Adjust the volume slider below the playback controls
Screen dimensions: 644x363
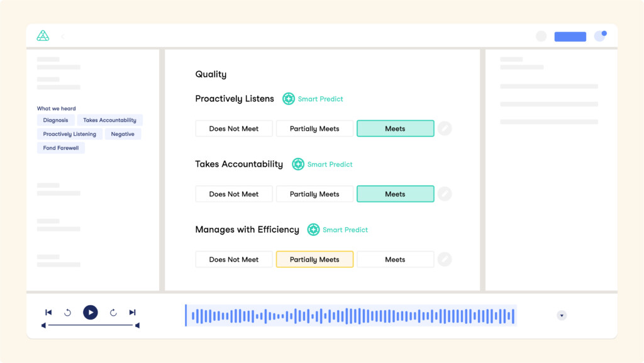(x=90, y=325)
